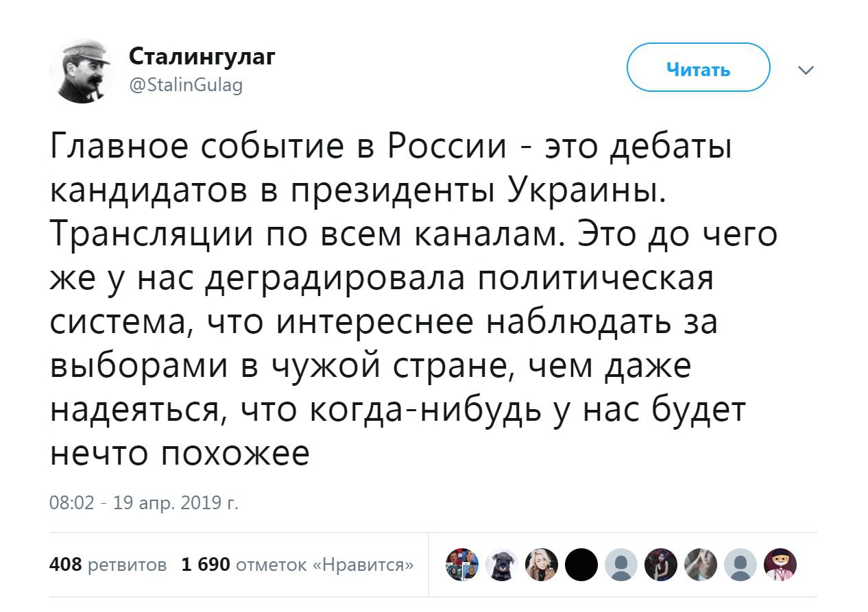The width and height of the screenshot is (868, 612).
Task: Click default silhouette avatar beside cartoon avatar
Action: point(740,565)
